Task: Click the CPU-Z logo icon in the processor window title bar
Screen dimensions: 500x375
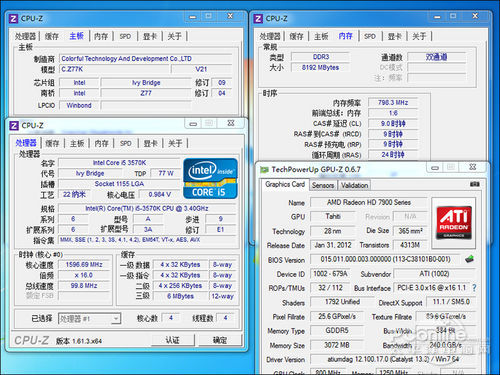Action: click(14, 126)
